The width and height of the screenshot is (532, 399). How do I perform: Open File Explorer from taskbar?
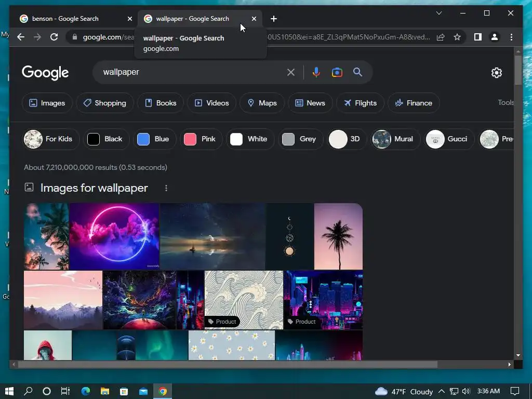coord(105,391)
